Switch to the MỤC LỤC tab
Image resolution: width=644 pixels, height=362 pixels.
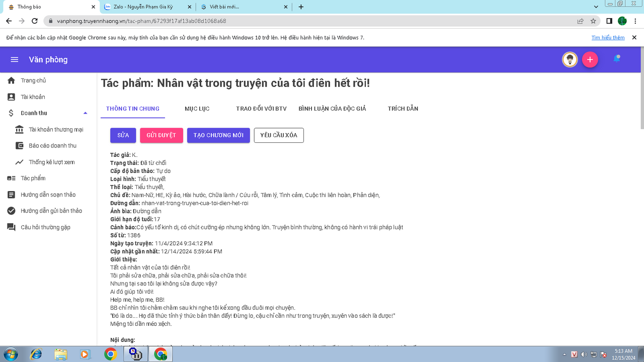pyautogui.click(x=197, y=109)
